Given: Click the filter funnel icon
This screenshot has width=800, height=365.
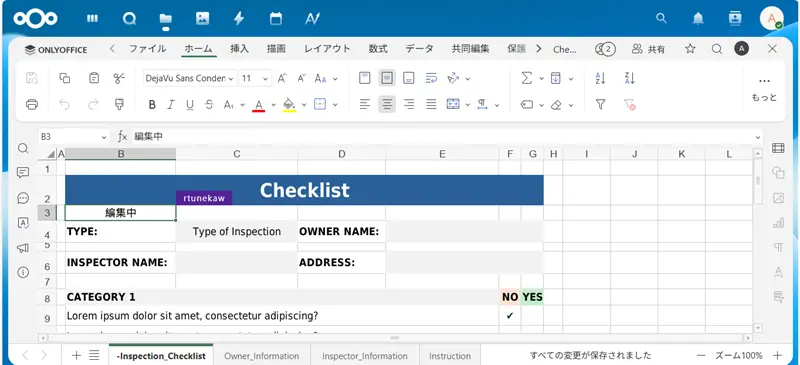Looking at the screenshot, I should pos(601,105).
